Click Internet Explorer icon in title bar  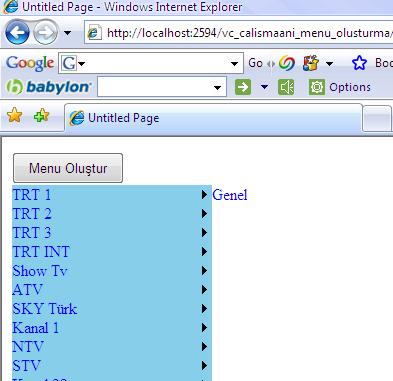[10, 7]
